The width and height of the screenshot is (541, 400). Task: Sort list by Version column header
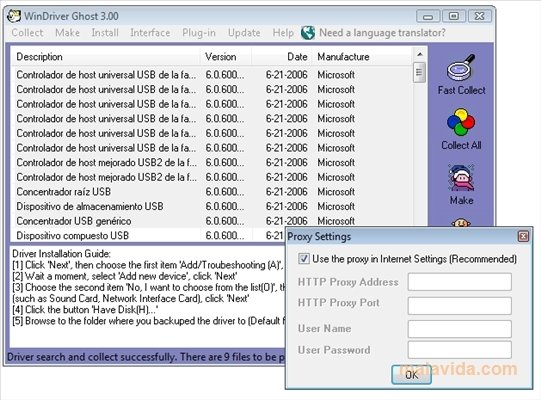(226, 57)
